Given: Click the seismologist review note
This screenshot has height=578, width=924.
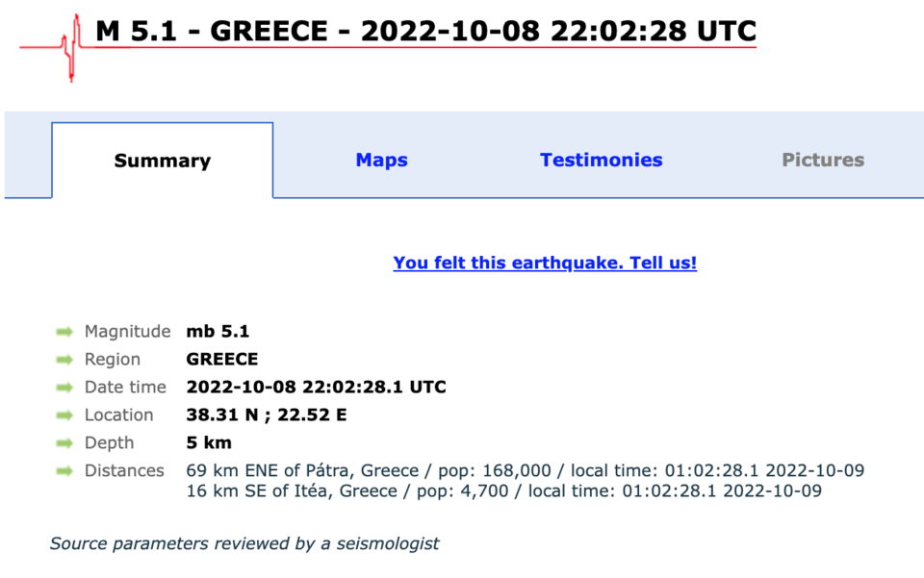Looking at the screenshot, I should click(x=244, y=543).
